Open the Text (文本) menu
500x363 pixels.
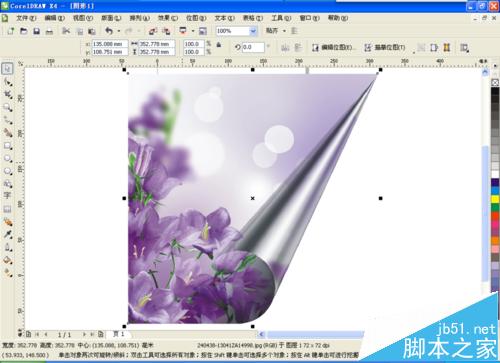(x=224, y=18)
